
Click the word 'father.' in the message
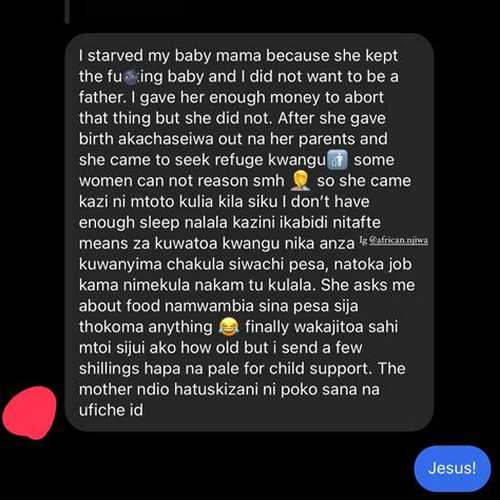click(x=103, y=97)
